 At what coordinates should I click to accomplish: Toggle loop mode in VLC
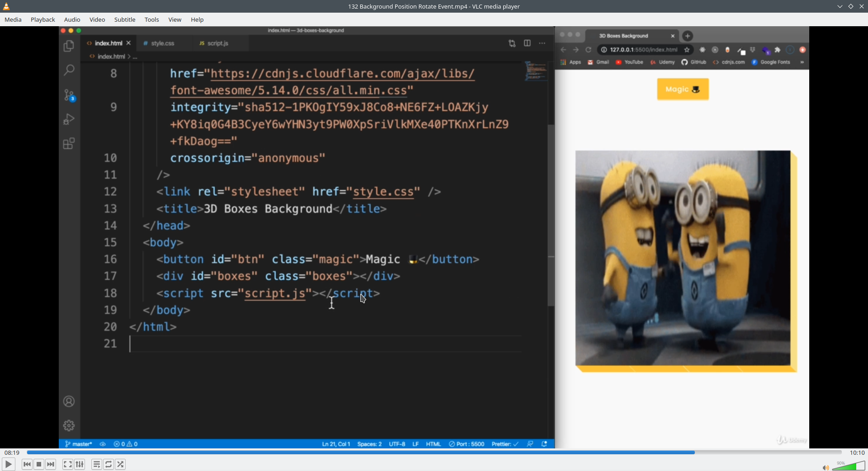pos(108,464)
